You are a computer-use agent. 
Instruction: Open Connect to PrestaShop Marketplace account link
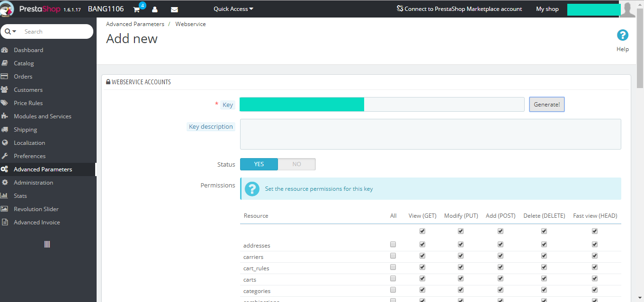[x=459, y=9]
